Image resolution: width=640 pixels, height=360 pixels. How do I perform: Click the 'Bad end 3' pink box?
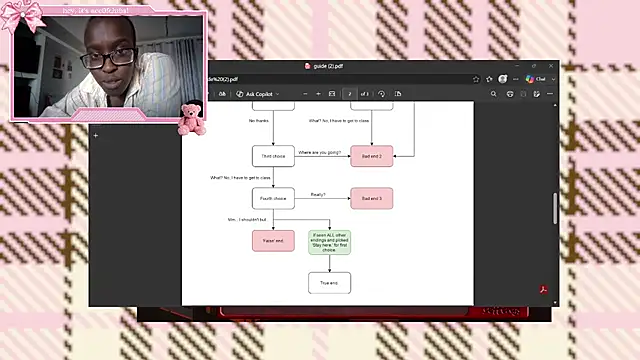tap(372, 198)
